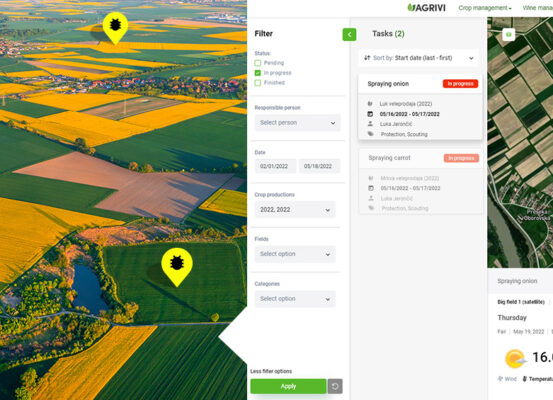Click the green Apply button
The height and width of the screenshot is (400, 553).
(288, 386)
